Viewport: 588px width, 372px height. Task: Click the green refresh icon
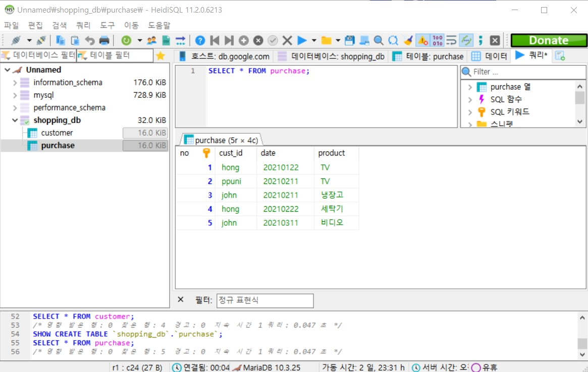[126, 40]
